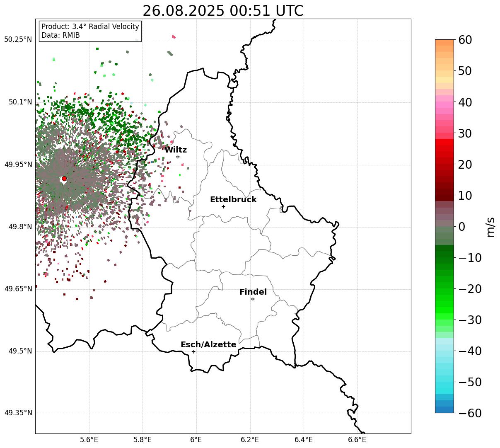500x448 pixels.
Task: Click the 50.25°N latitude tick label
Action: coord(18,40)
